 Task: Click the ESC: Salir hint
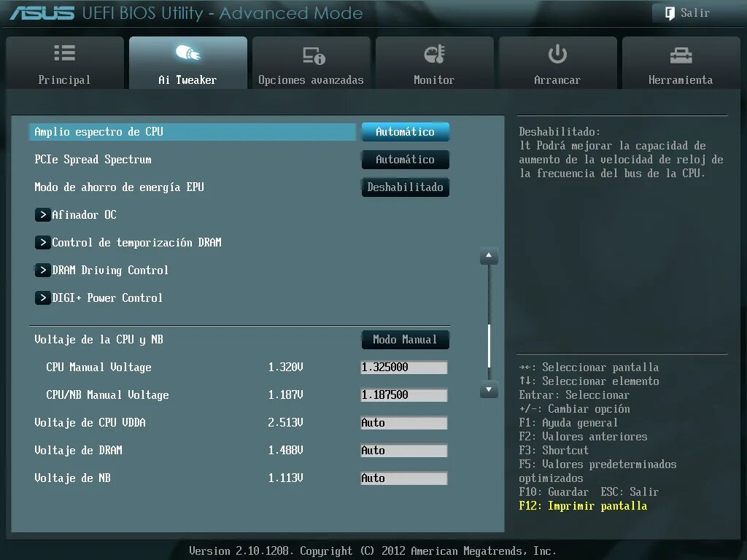click(630, 492)
